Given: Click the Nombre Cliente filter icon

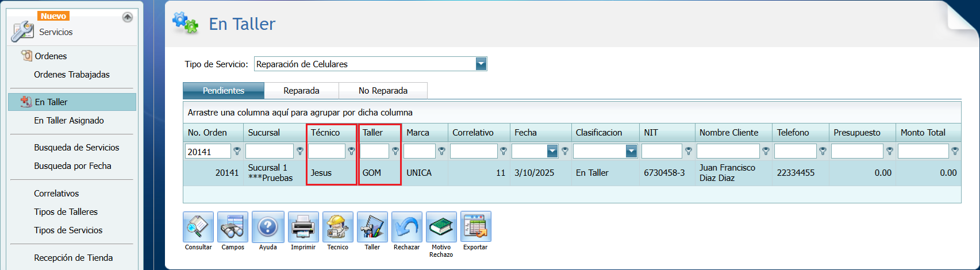Looking at the screenshot, I should 766,151.
